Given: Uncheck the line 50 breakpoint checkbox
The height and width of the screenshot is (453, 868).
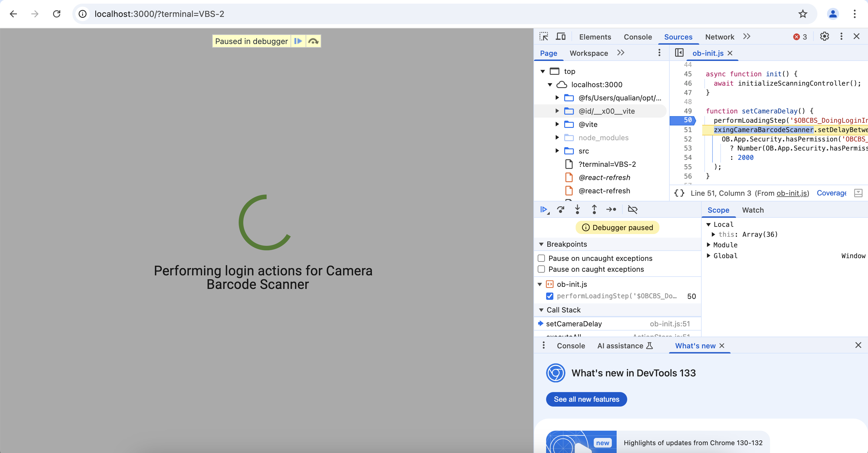Looking at the screenshot, I should [549, 296].
